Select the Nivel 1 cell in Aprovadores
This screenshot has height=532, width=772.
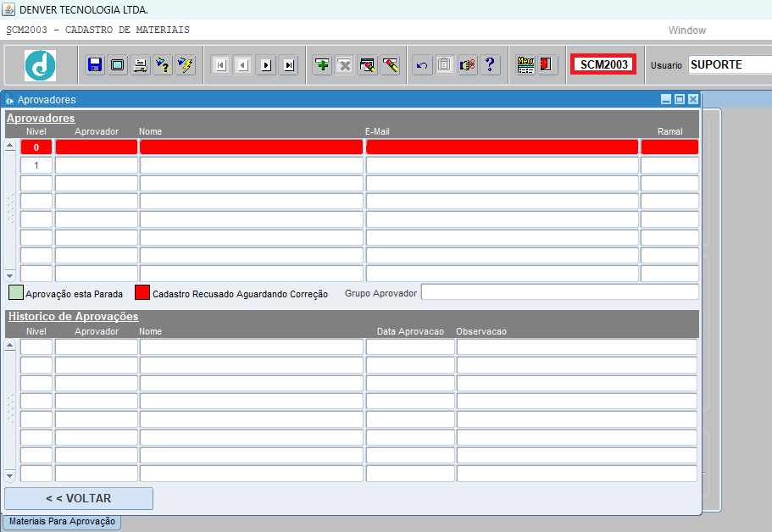(36, 165)
